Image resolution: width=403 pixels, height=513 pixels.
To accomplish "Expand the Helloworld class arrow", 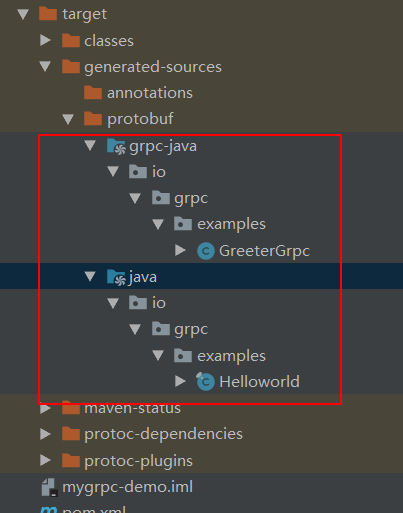I will (x=180, y=381).
